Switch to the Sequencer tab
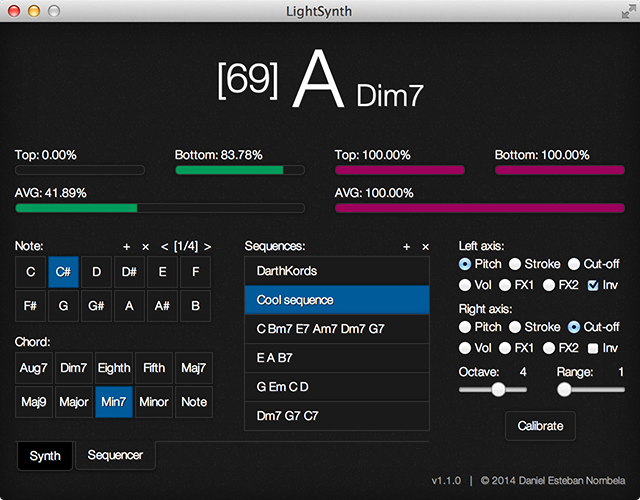Viewport: 640px width, 500px height. pyautogui.click(x=115, y=455)
